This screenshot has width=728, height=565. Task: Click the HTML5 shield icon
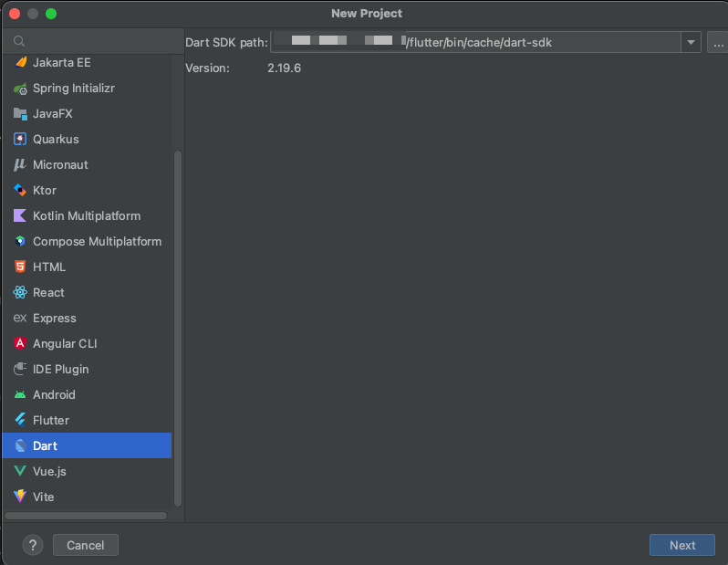pyautogui.click(x=20, y=267)
